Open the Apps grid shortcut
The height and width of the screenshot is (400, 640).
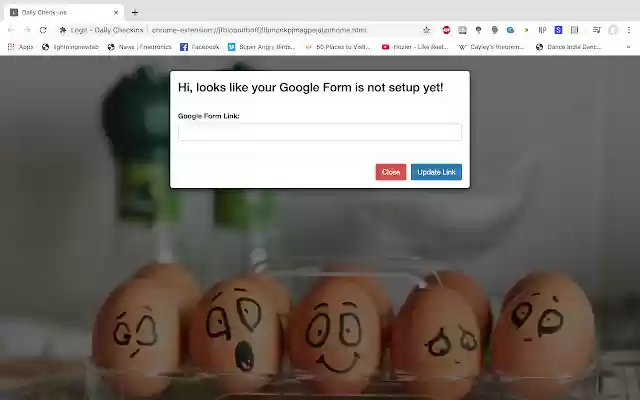click(x=20, y=47)
